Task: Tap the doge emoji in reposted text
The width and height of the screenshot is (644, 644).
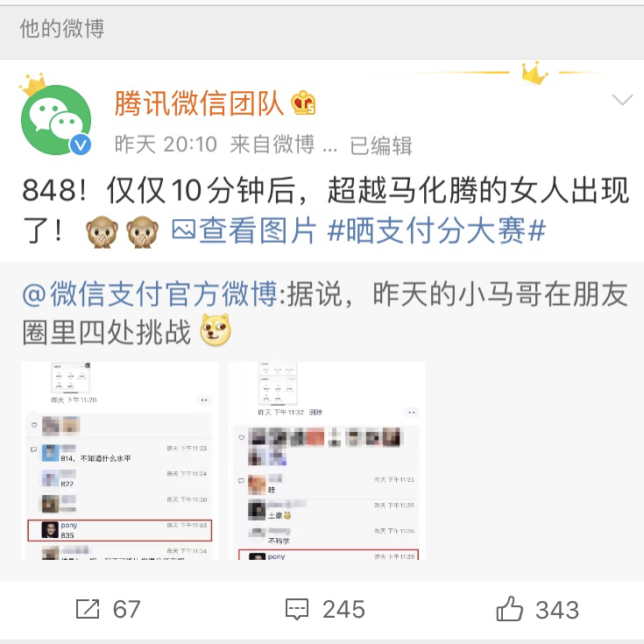Action: click(216, 330)
